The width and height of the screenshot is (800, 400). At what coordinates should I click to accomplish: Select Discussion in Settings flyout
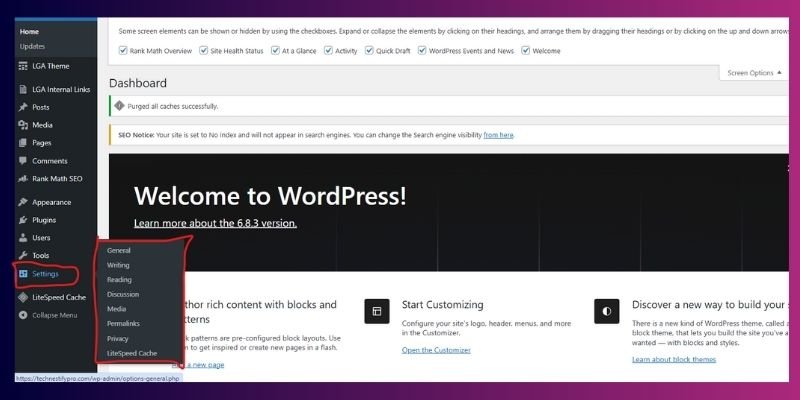(x=123, y=294)
